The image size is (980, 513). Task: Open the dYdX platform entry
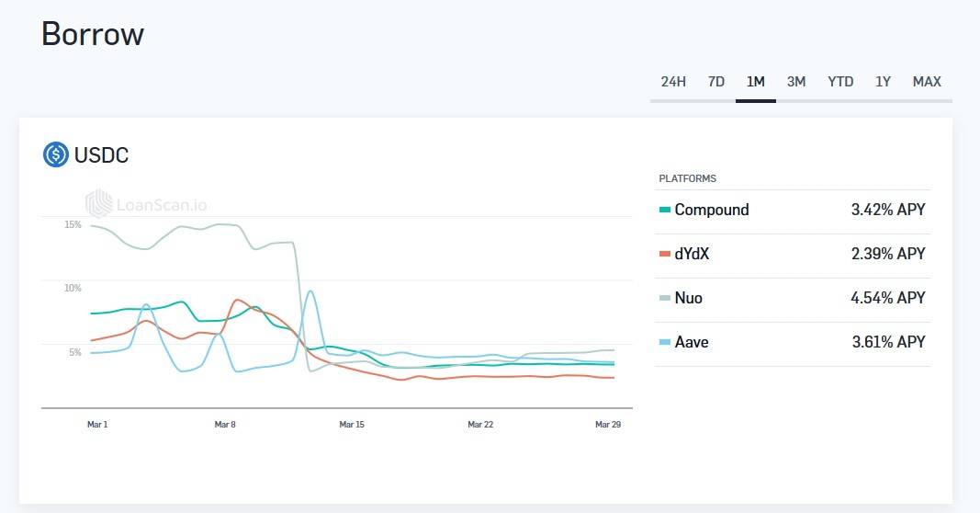tap(793, 256)
